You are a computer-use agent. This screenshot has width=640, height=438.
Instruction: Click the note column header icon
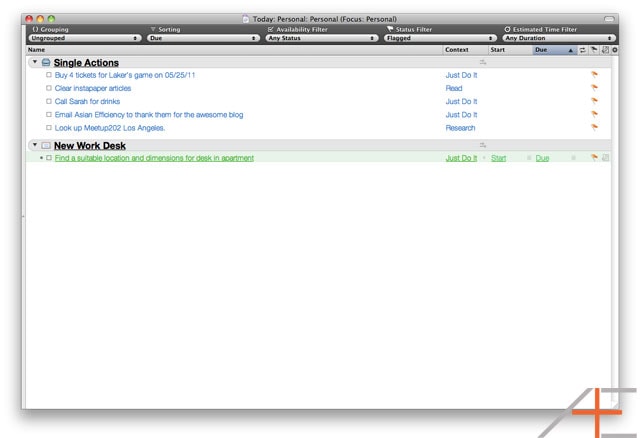pyautogui.click(x=605, y=50)
